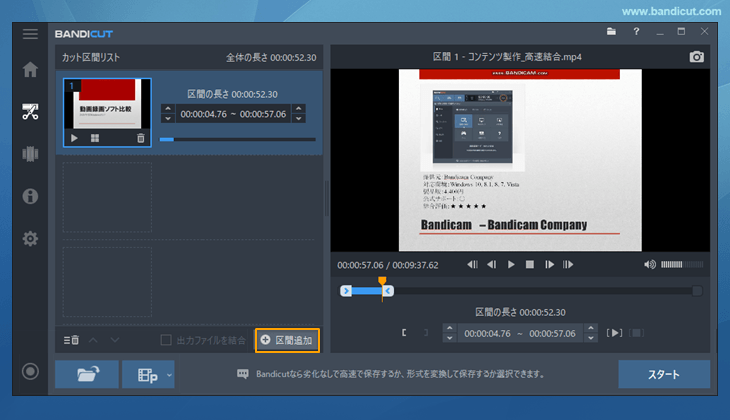This screenshot has height=420, width=730.
Task: Split segment 1 using grid icon
Action: (95, 138)
